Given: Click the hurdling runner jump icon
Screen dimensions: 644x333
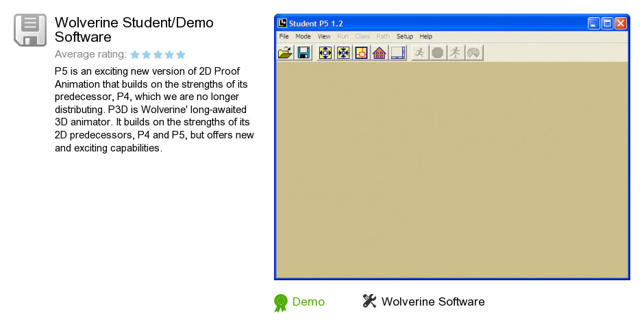Looking at the screenshot, I should coord(456,53).
